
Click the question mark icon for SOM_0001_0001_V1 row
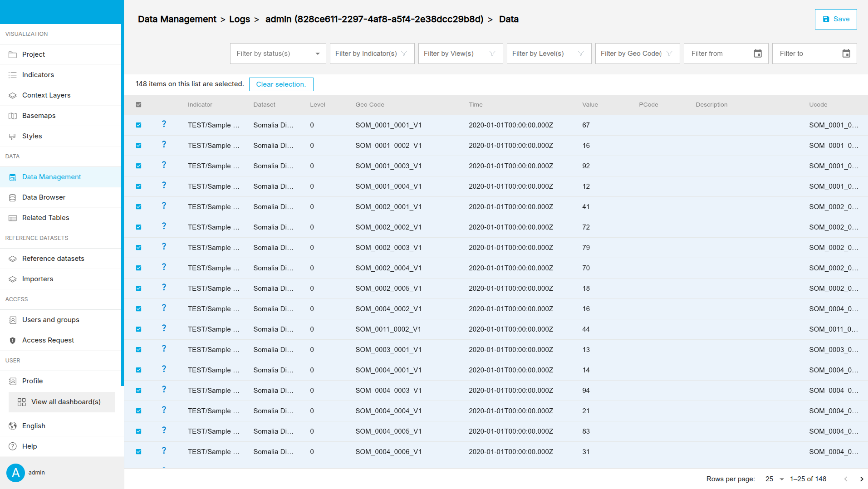point(164,124)
